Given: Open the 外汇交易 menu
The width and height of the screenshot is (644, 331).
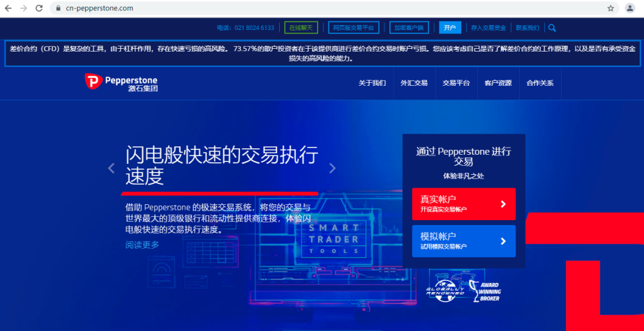Looking at the screenshot, I should [414, 83].
